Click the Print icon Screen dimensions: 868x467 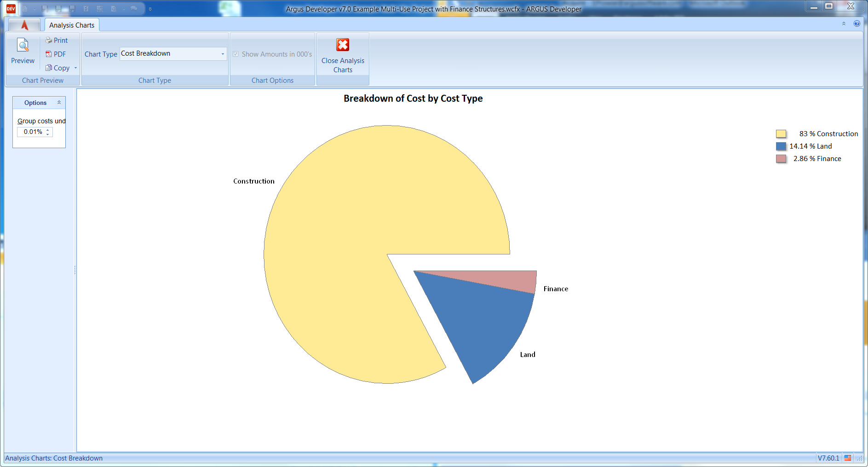48,40
